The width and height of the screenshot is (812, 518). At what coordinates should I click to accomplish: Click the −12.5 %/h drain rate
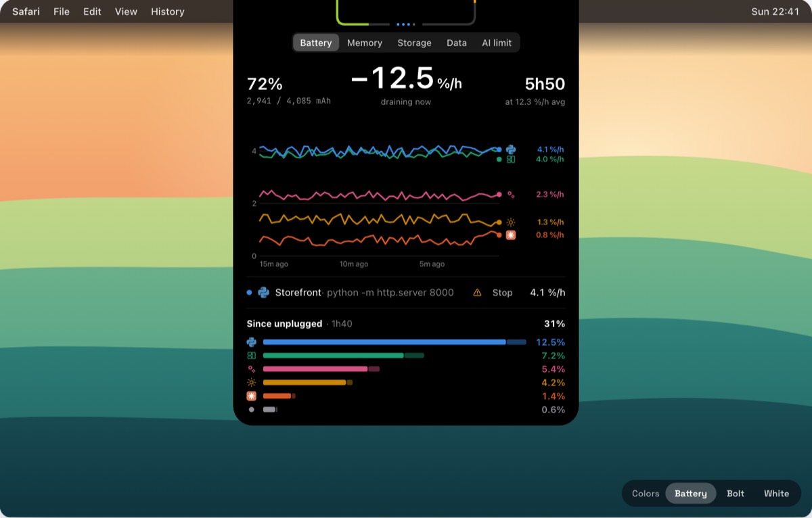click(406, 78)
